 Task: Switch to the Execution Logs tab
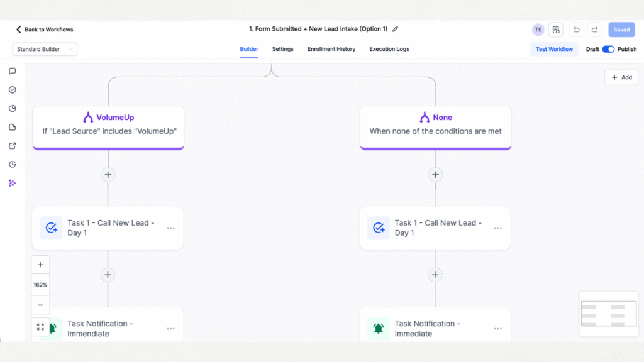389,49
